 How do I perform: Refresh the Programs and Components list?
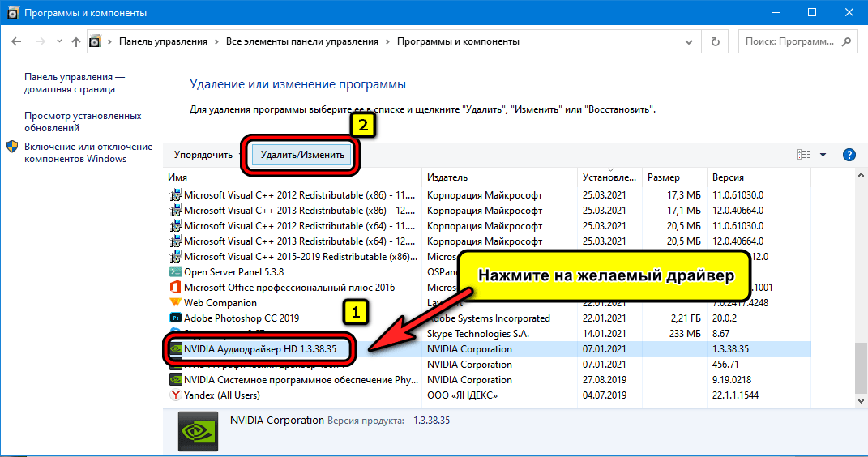[715, 41]
